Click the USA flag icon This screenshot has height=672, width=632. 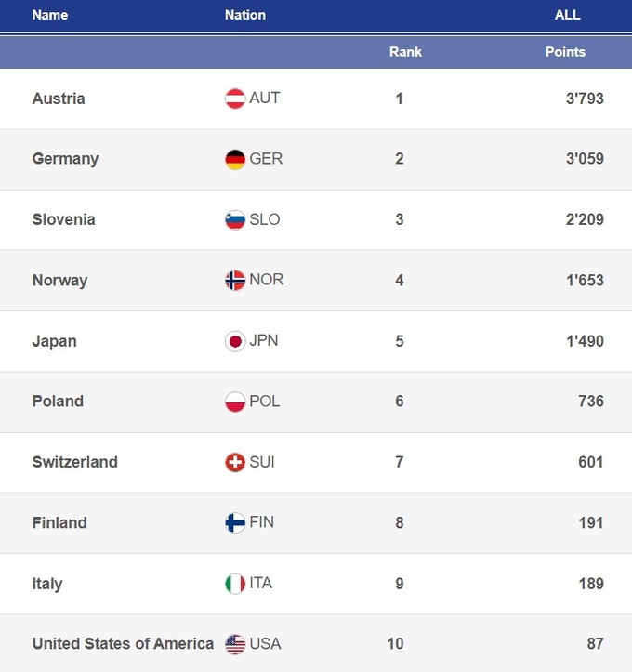click(235, 643)
